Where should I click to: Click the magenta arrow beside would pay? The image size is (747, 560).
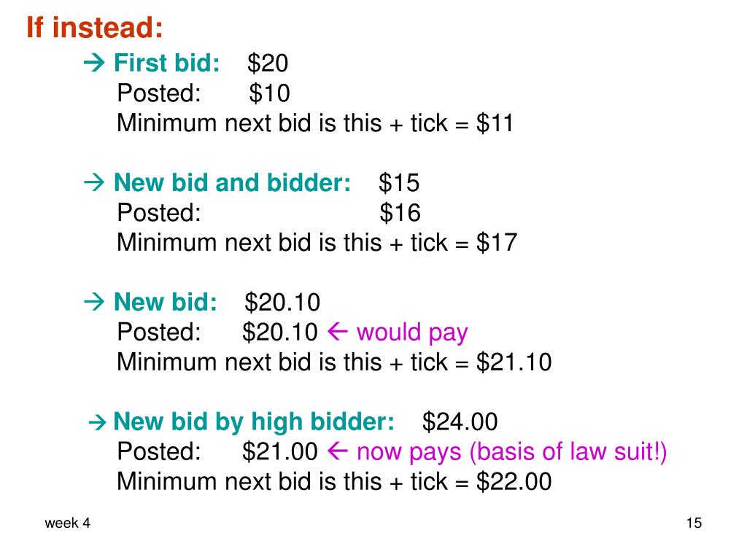338,332
